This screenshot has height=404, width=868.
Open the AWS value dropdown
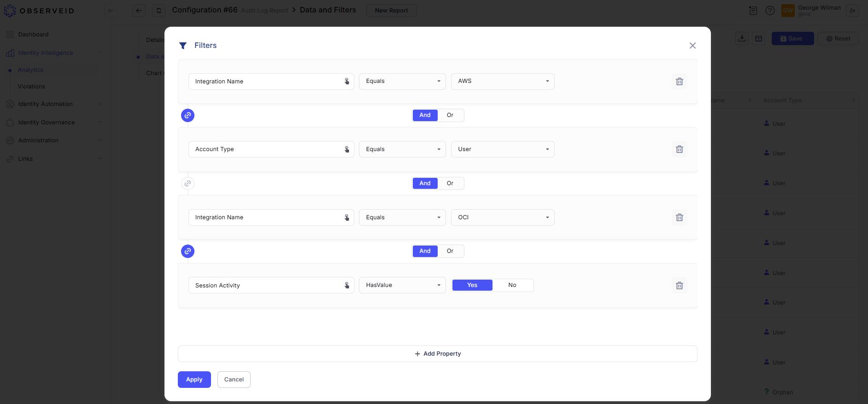(502, 82)
